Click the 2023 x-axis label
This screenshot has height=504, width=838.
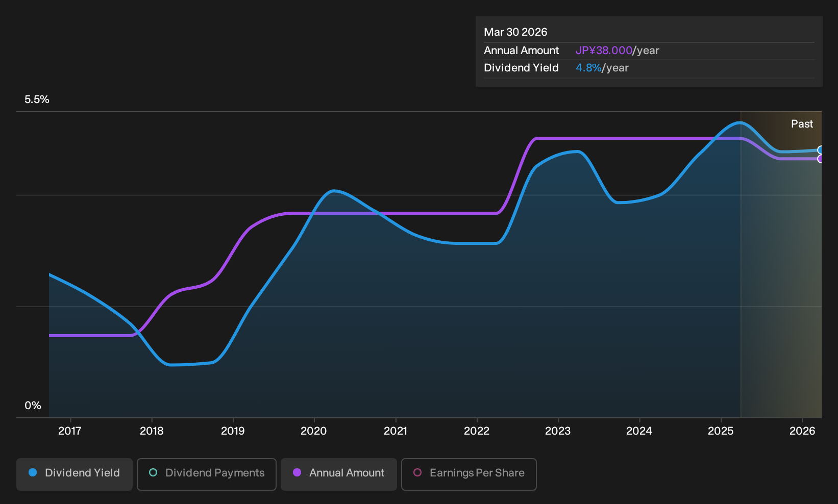point(558,431)
